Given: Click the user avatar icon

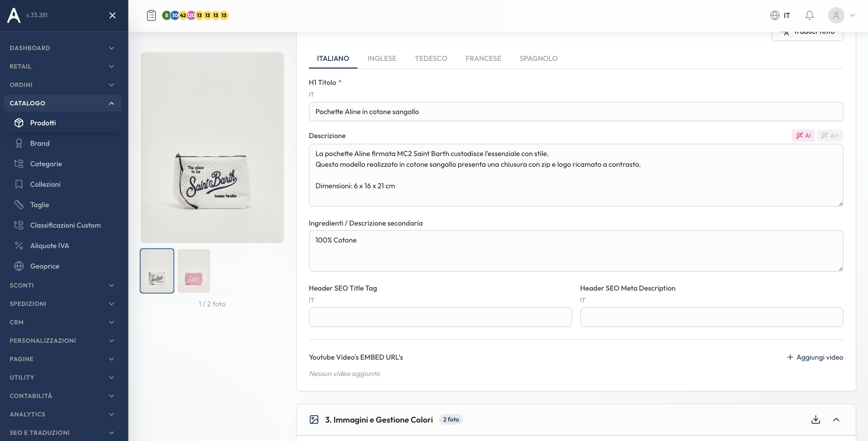Looking at the screenshot, I should (836, 15).
